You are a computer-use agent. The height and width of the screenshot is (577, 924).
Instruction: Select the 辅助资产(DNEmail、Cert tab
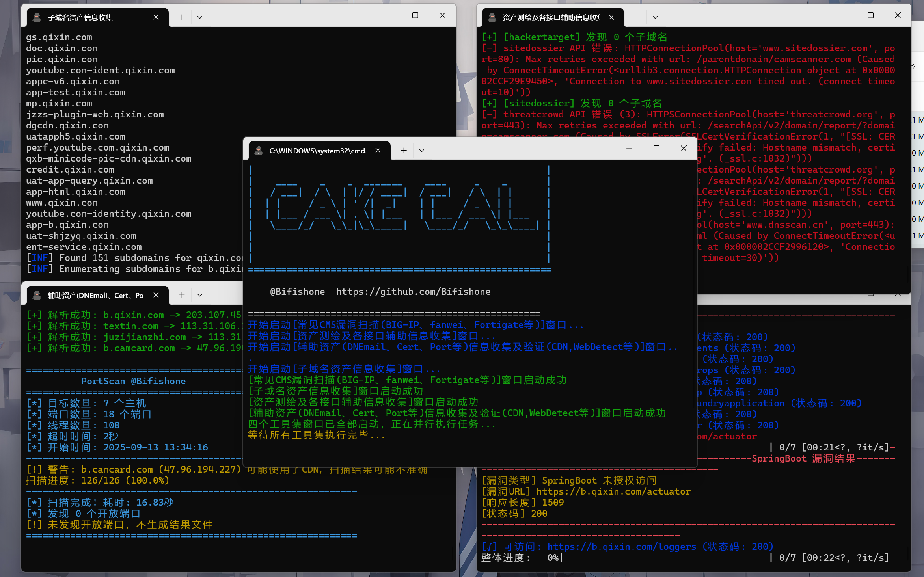pyautogui.click(x=97, y=295)
